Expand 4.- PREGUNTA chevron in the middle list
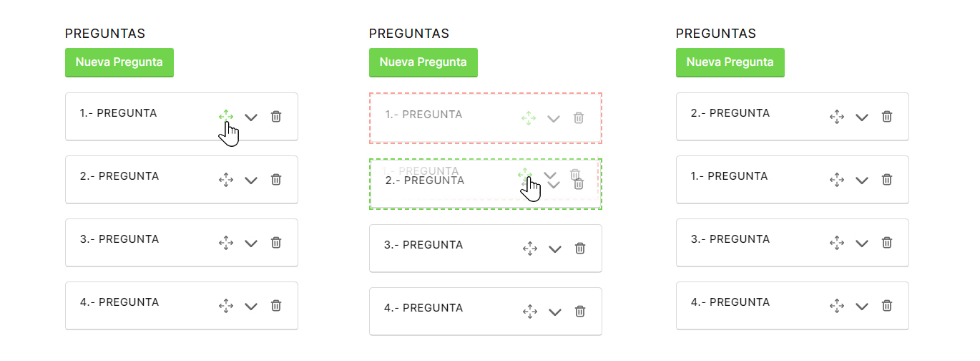 click(555, 312)
